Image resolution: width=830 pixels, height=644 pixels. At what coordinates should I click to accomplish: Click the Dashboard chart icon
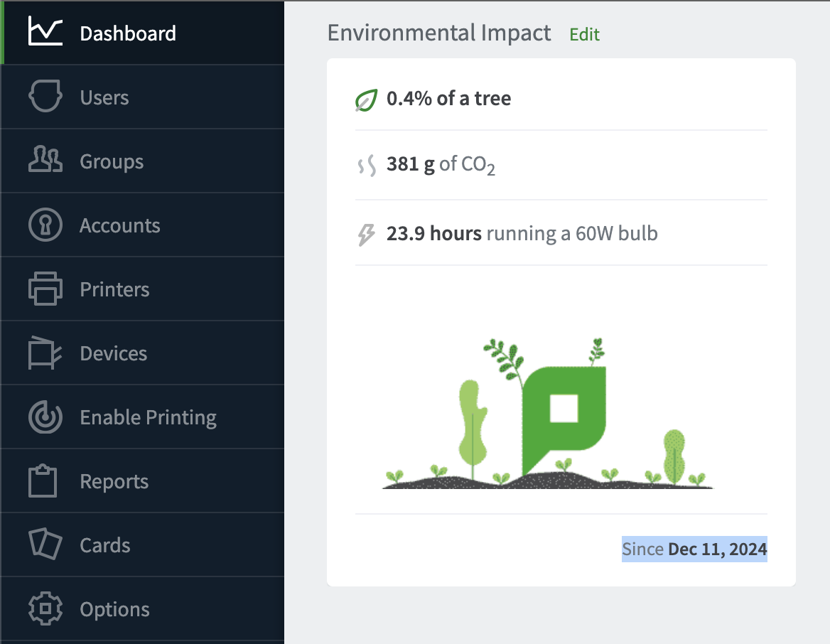tap(45, 32)
